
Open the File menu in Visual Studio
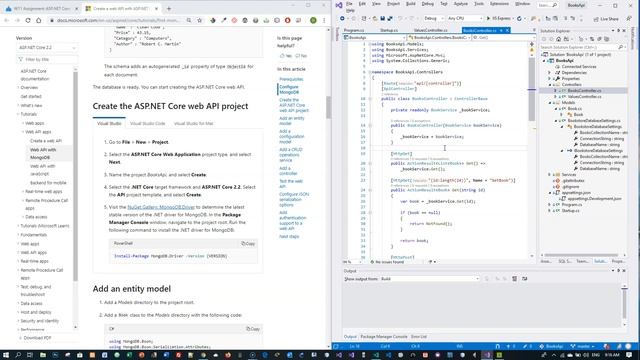click(349, 4)
